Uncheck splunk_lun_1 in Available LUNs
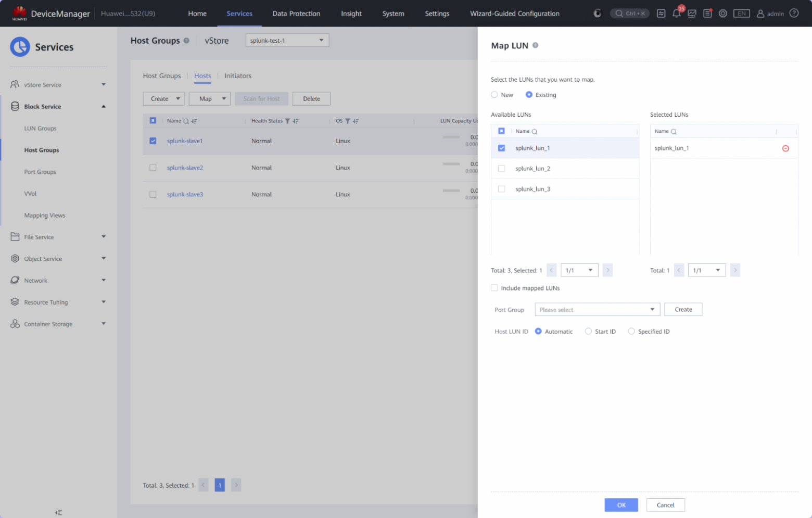 click(x=501, y=148)
